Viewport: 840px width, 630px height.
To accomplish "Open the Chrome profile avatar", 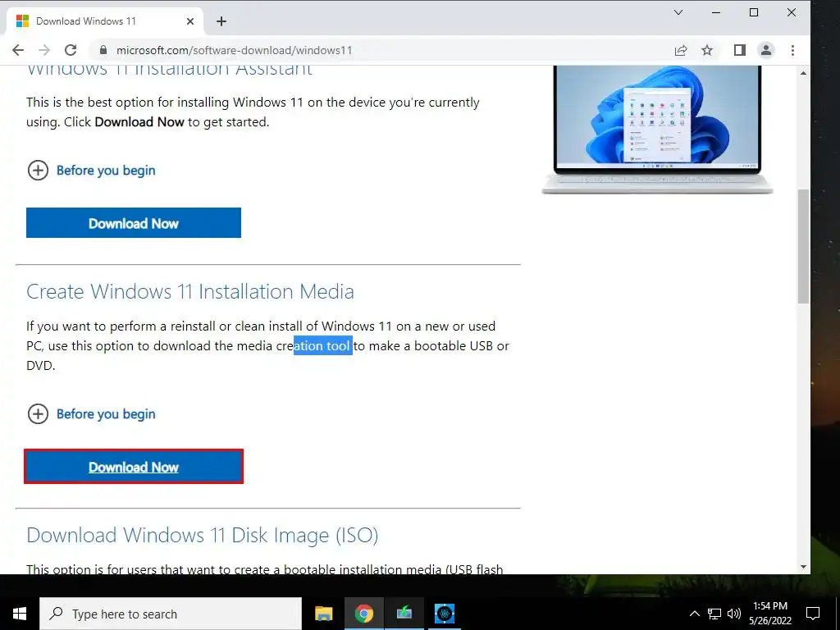I will [766, 50].
